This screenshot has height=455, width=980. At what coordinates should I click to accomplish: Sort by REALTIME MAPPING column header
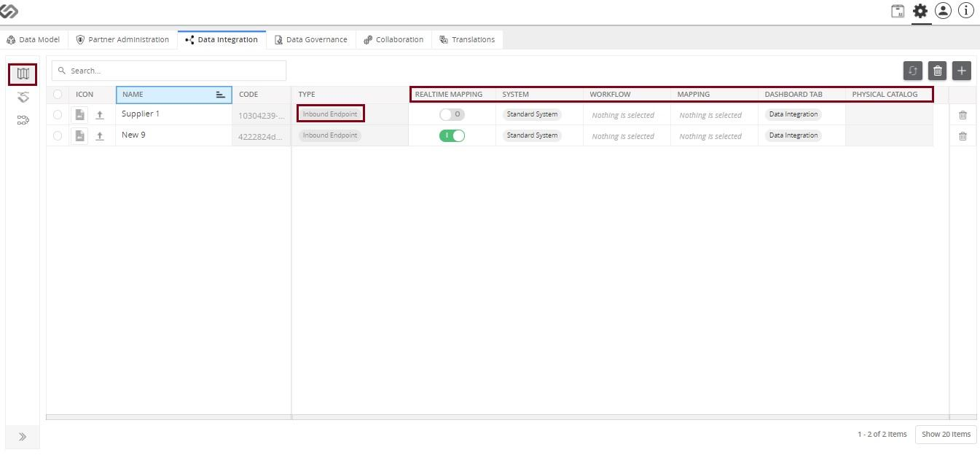click(452, 95)
